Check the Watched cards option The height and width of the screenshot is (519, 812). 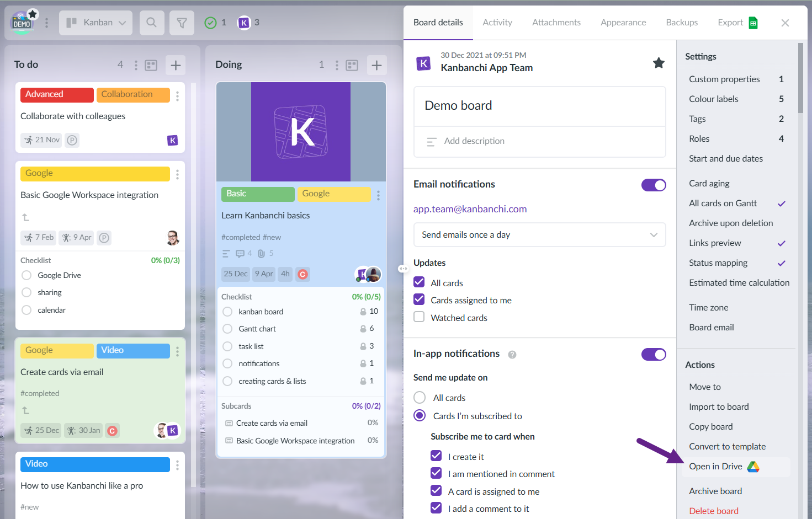419,317
